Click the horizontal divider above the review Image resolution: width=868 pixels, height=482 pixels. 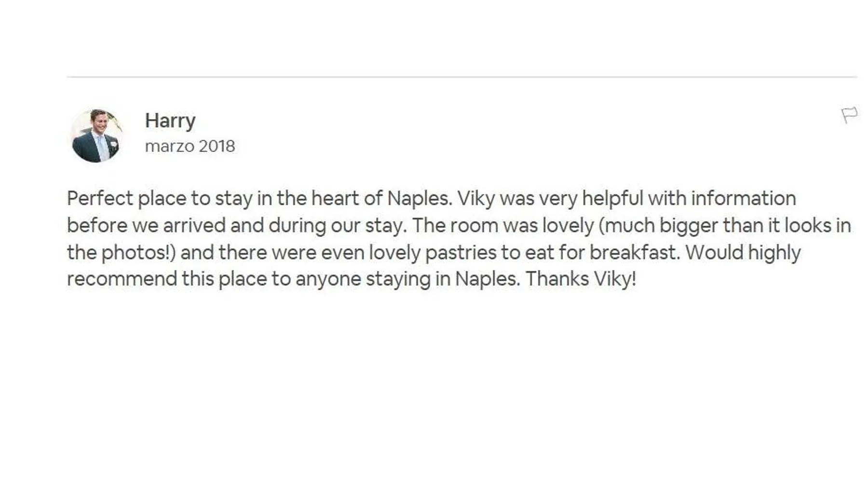pyautogui.click(x=461, y=77)
